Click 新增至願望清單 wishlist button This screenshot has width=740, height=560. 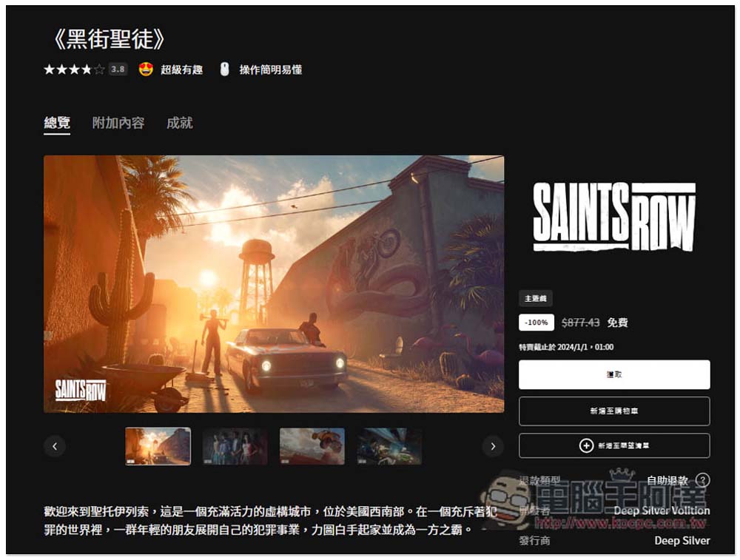point(614,445)
